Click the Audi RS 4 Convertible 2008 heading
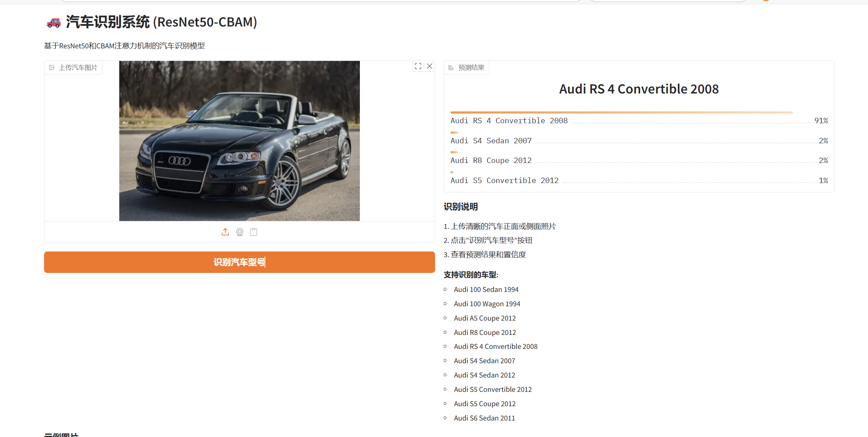868x437 pixels. [x=639, y=89]
